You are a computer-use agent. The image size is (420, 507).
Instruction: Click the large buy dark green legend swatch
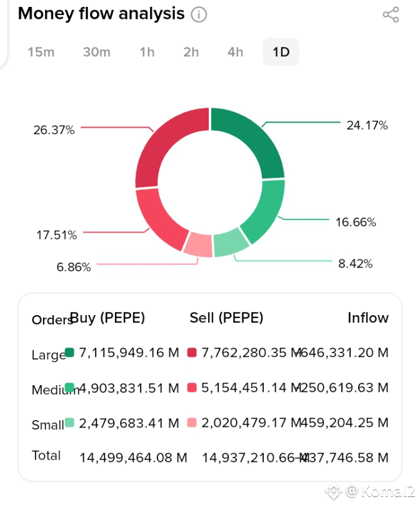pos(69,353)
